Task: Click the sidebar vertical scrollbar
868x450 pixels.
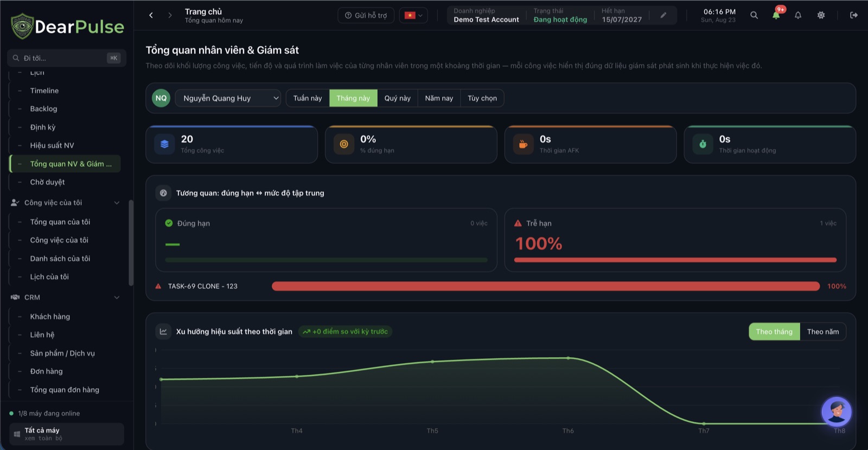Action: coord(131,243)
